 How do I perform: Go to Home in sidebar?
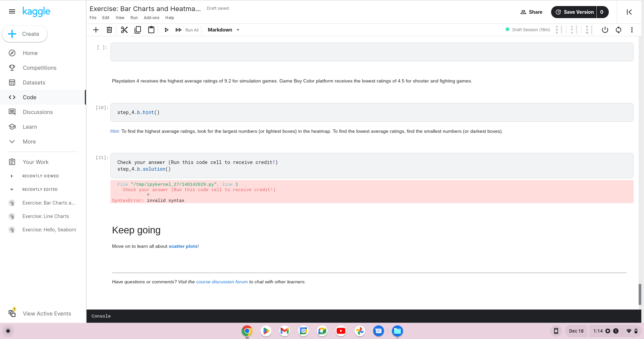pyautogui.click(x=30, y=53)
